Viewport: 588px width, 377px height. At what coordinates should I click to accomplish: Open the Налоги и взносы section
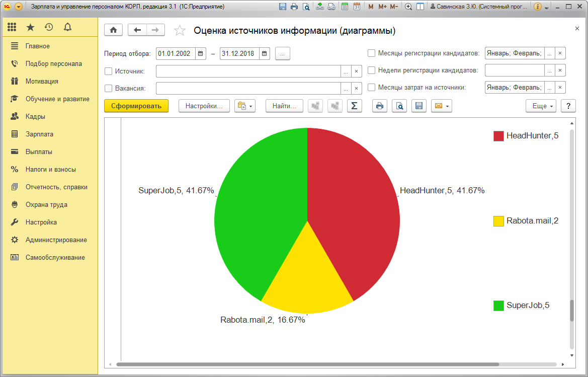(50, 169)
